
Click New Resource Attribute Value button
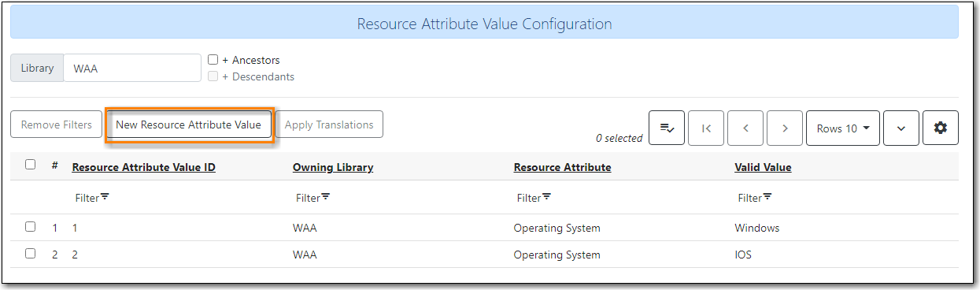189,125
